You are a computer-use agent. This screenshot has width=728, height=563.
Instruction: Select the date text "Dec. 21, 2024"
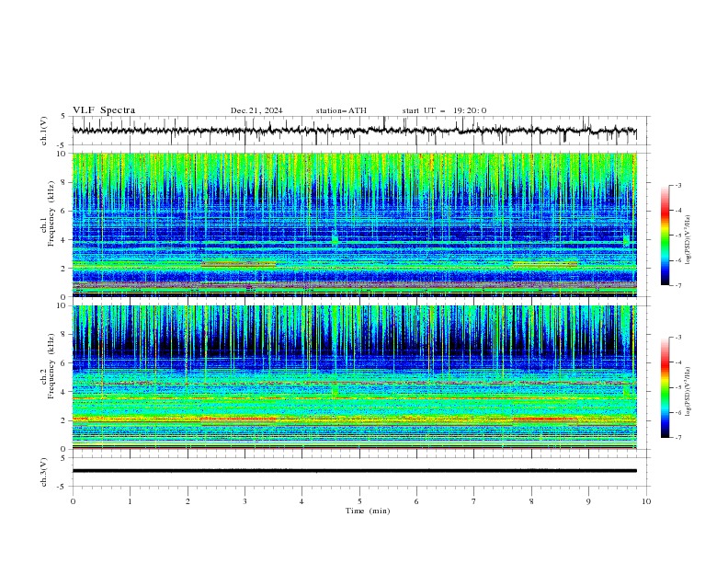pos(256,110)
